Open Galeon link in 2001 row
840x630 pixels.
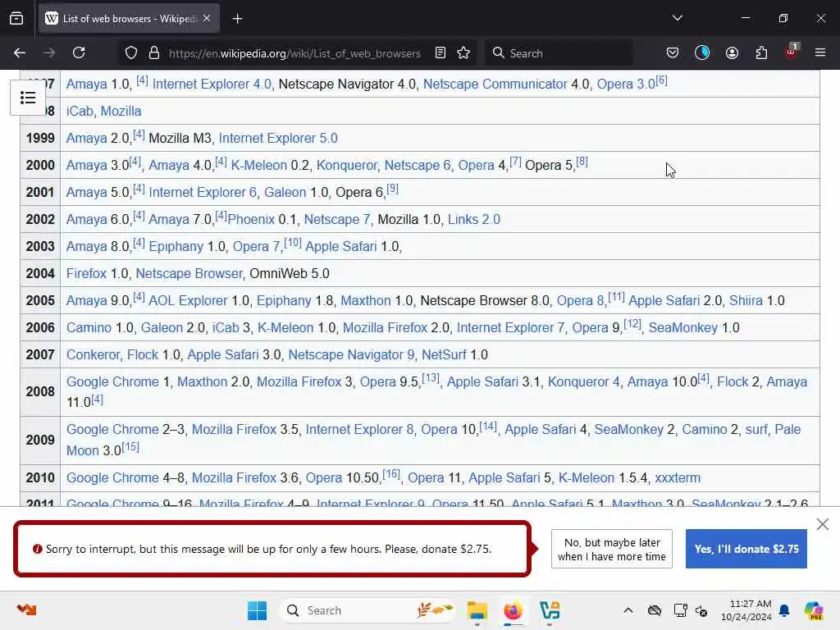pos(285,192)
